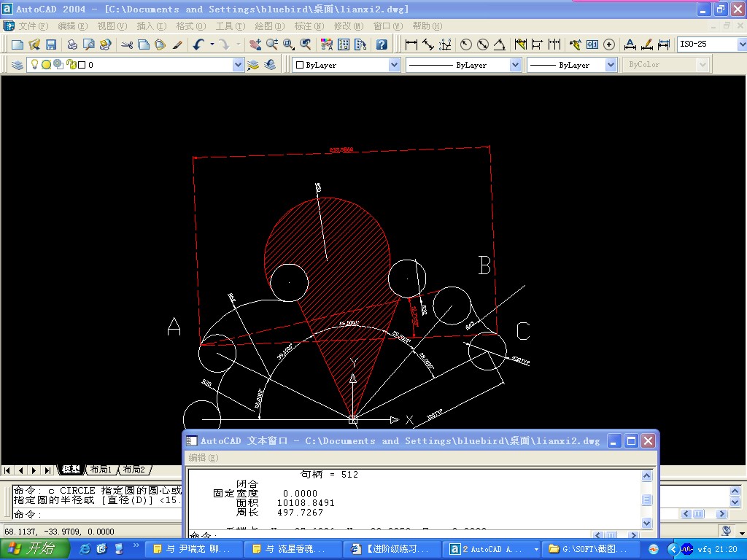Screen dimensions: 747x560
Task: Click the Zoom Window tool
Action: click(289, 44)
